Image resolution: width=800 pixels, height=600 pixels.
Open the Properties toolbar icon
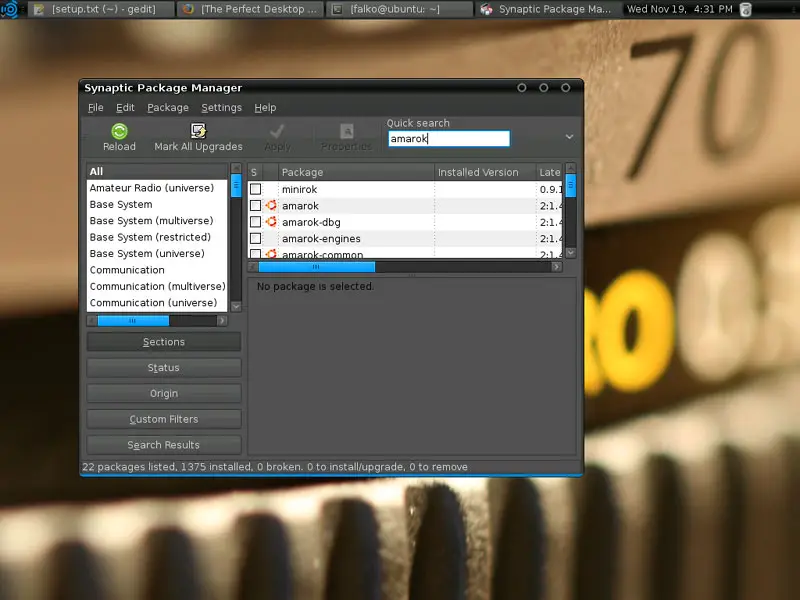coord(346,131)
